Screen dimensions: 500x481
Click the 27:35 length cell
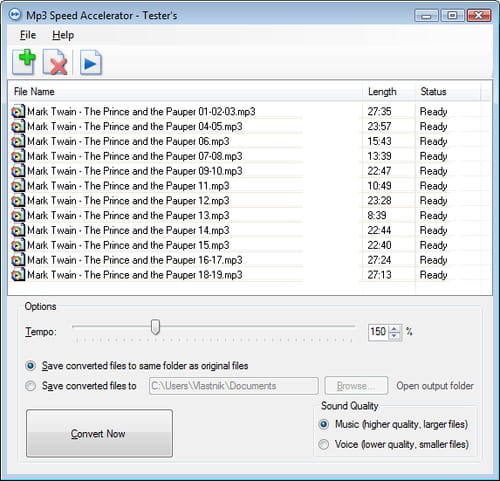[x=379, y=111]
